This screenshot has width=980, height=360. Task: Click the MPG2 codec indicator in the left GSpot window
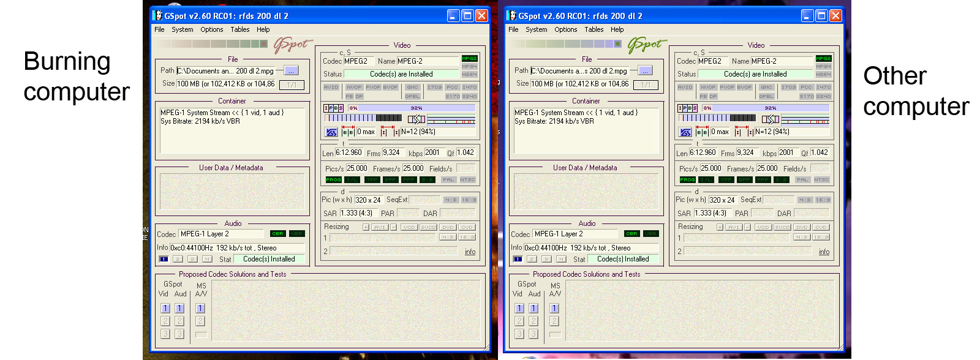[469, 59]
